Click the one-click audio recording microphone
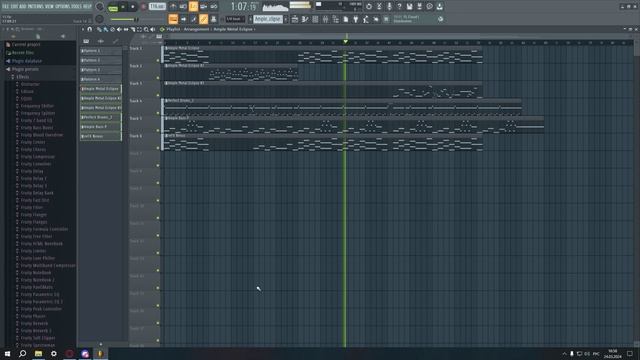This screenshot has width=640, height=360. click(x=389, y=7)
